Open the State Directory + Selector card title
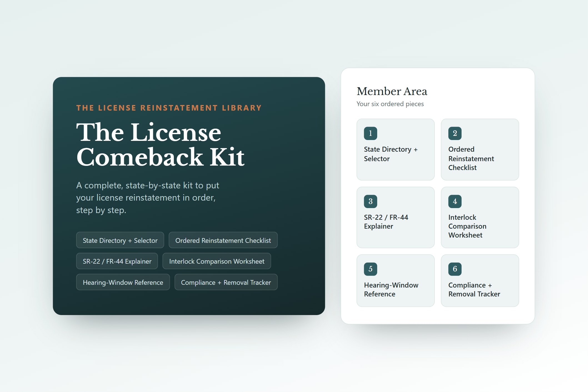This screenshot has height=392, width=588. [x=391, y=154]
